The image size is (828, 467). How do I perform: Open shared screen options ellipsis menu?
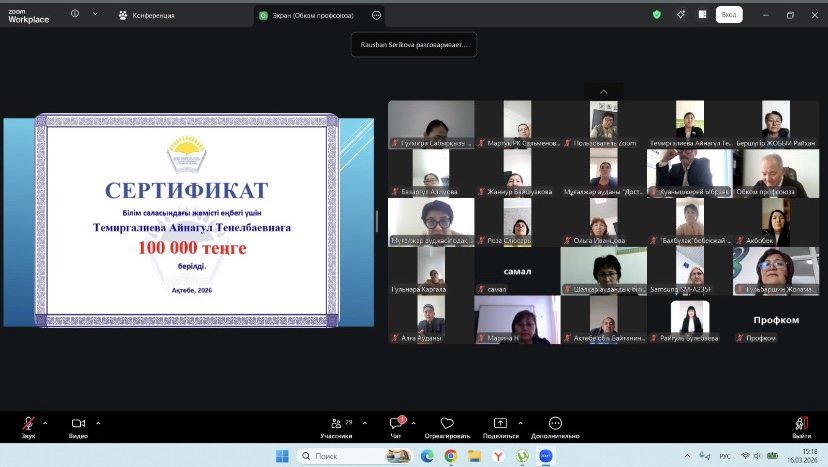376,15
